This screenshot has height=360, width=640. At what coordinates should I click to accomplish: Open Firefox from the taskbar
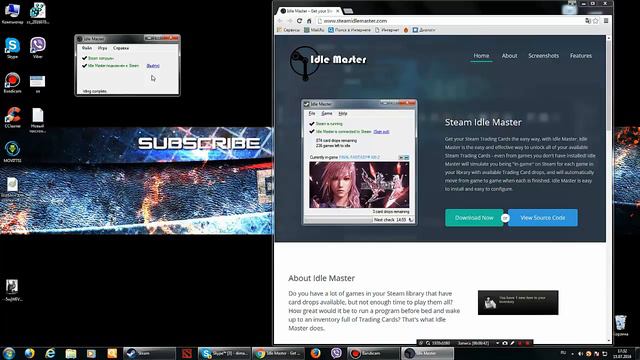pos(316,353)
